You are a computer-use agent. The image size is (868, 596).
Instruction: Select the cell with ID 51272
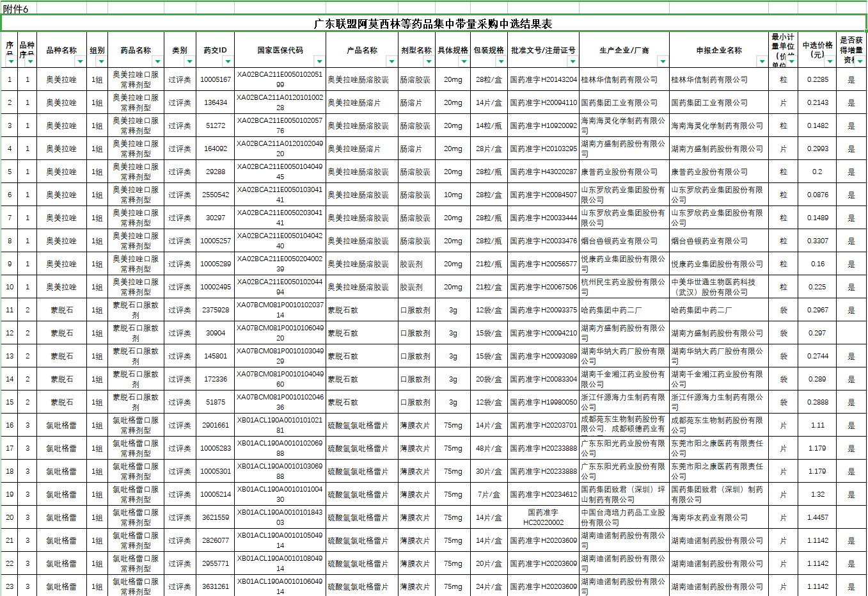216,125
